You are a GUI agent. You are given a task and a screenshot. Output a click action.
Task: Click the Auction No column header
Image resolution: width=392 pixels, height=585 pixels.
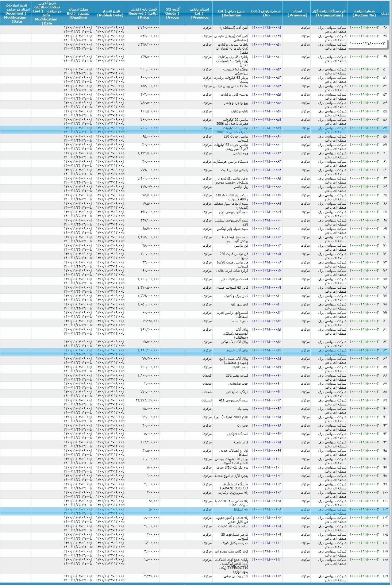[364, 13]
